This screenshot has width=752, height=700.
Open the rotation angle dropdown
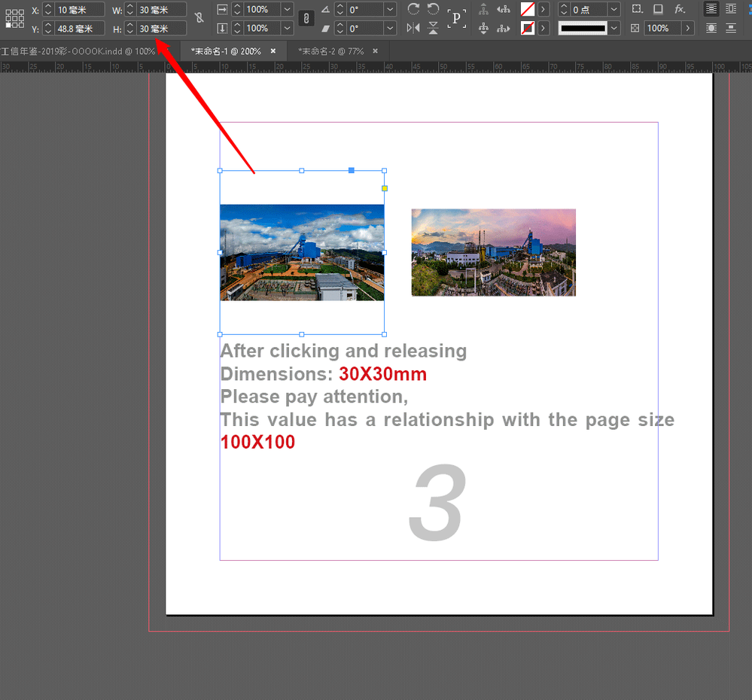pos(390,10)
